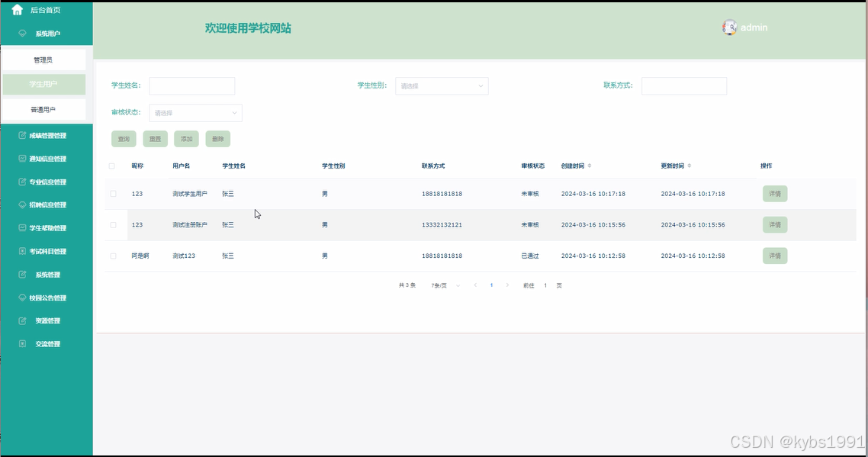868x457 pixels.
Task: Open 详情 for 测试123 row
Action: [x=775, y=256]
